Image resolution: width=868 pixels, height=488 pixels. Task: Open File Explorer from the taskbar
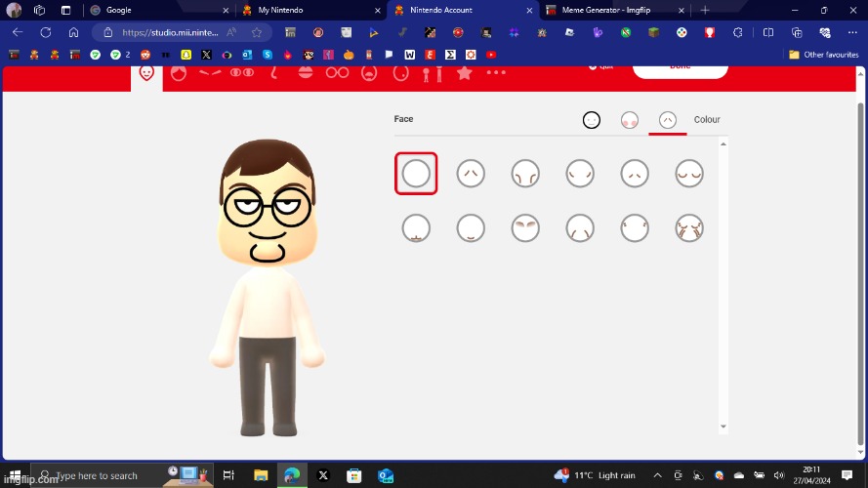(261, 475)
